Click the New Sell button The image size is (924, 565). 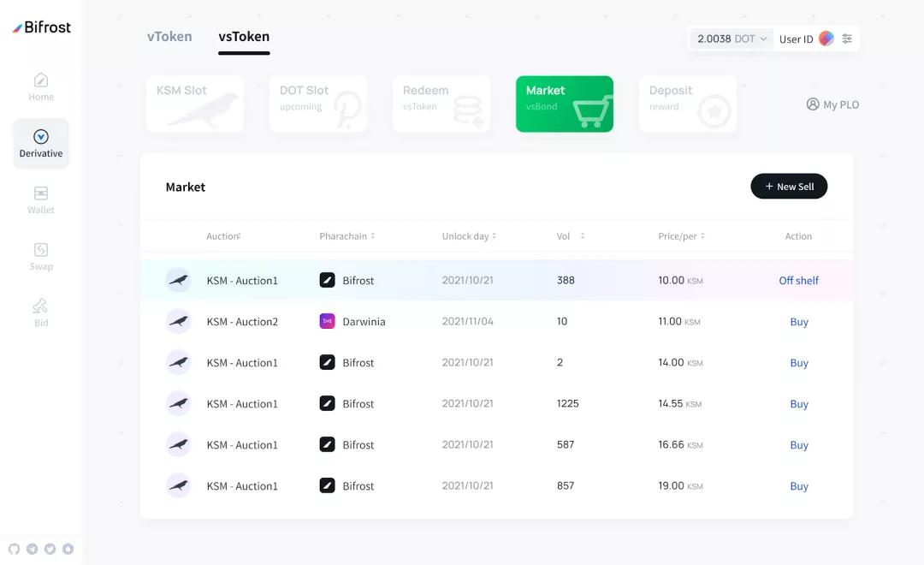[x=789, y=187]
